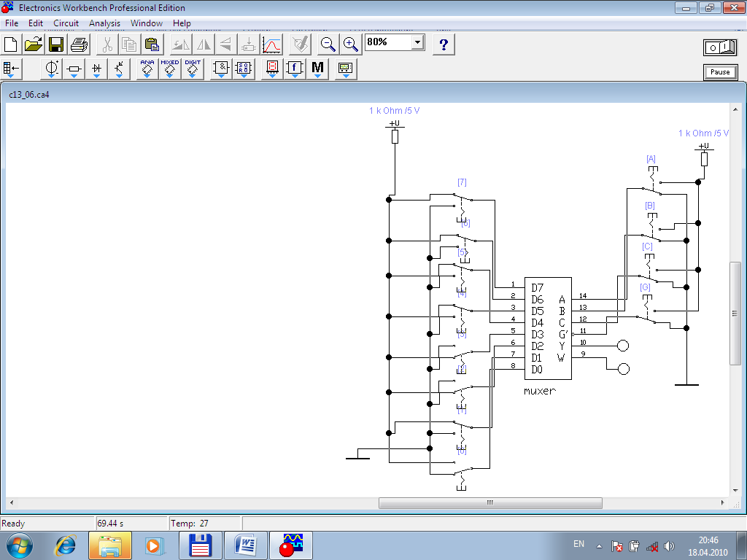Open the Windows Start menu
The image size is (747, 560).
pyautogui.click(x=19, y=545)
